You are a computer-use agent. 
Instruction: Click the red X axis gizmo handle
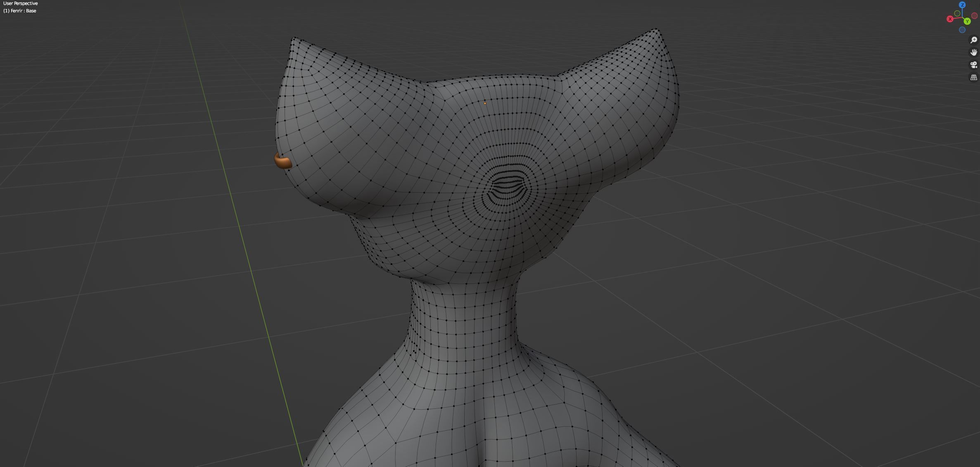point(950,19)
